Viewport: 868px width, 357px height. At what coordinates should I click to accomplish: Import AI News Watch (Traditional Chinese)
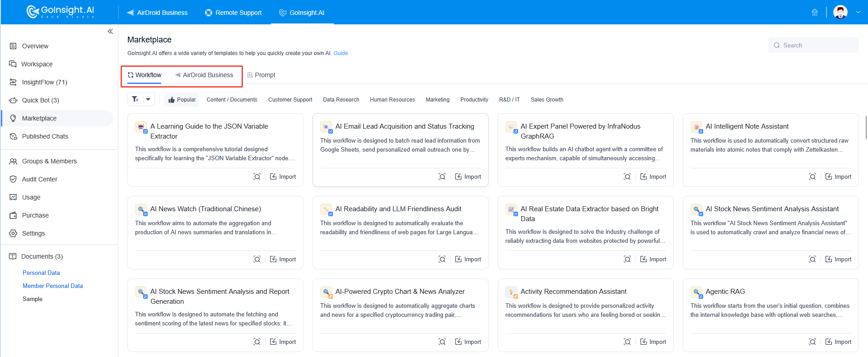[283, 259]
